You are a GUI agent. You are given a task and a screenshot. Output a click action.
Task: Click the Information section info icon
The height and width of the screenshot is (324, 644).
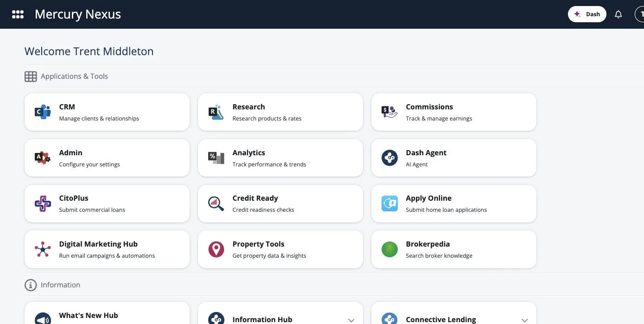(x=31, y=285)
